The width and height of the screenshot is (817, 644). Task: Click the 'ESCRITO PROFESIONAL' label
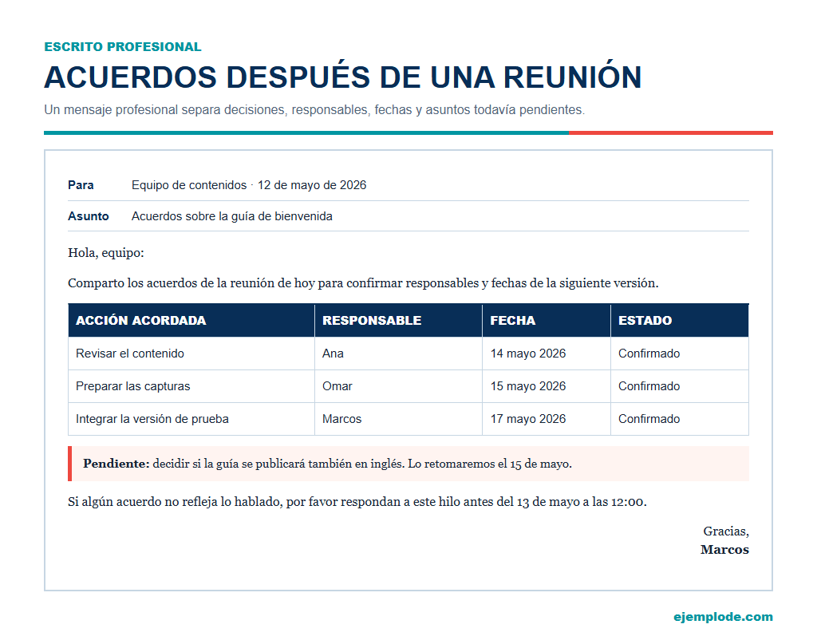tap(122, 47)
